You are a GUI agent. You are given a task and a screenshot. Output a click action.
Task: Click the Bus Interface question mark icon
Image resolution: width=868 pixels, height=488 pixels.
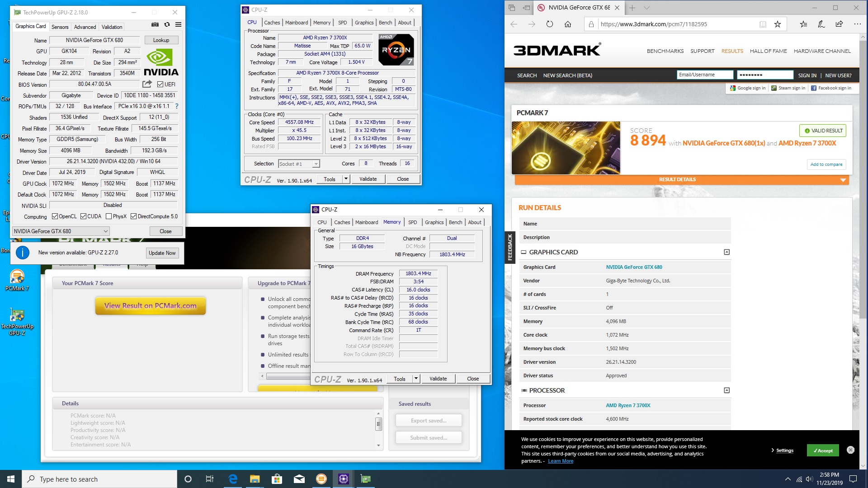point(177,106)
